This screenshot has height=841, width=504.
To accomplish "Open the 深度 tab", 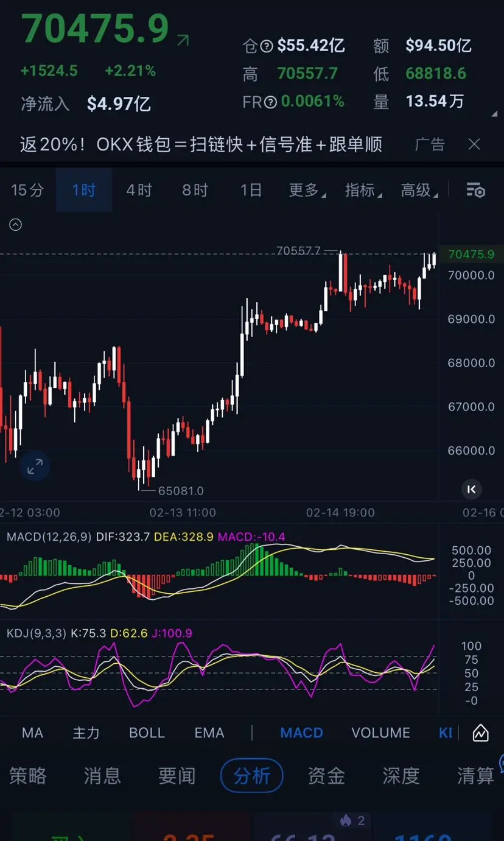I will [x=401, y=775].
